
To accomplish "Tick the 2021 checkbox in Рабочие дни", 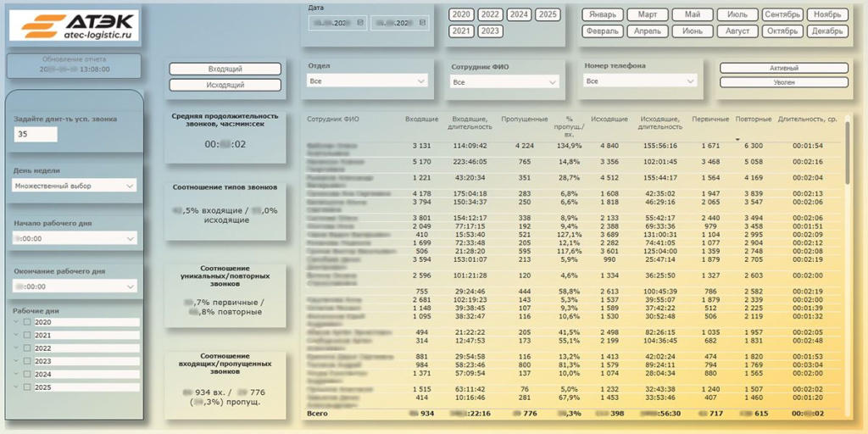I will [x=27, y=336].
